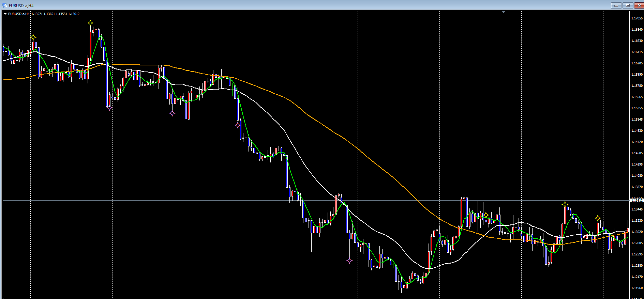This screenshot has height=299, width=644.
Task: Click the 1.12170 price scale label
Action: [x=637, y=277]
